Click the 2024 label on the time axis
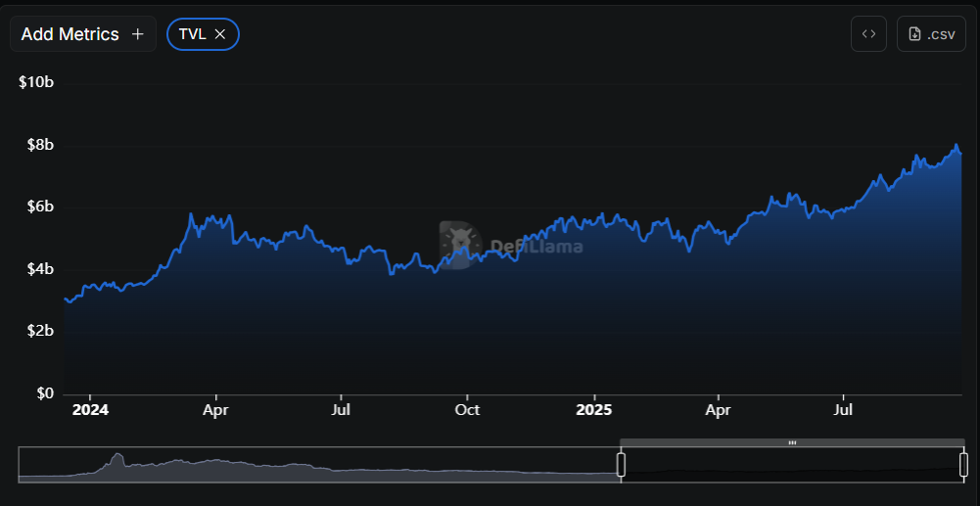This screenshot has height=506, width=980. tap(90, 409)
